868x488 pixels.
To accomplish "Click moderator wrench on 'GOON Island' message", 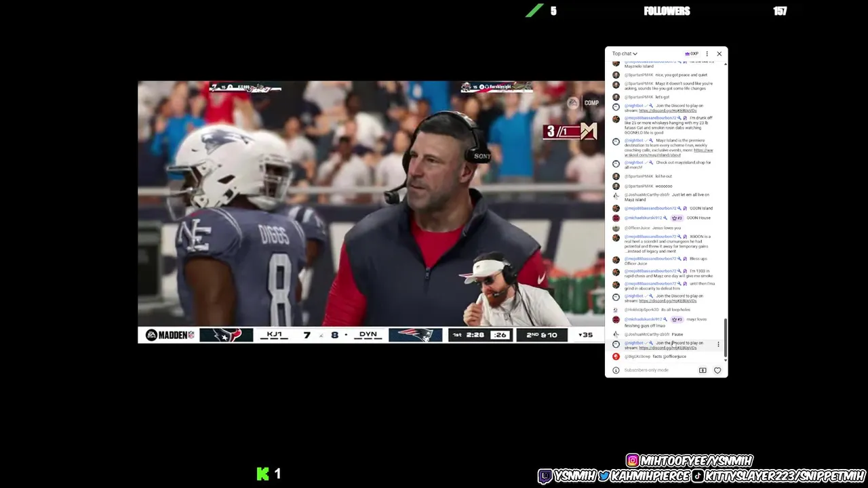I will click(x=679, y=208).
